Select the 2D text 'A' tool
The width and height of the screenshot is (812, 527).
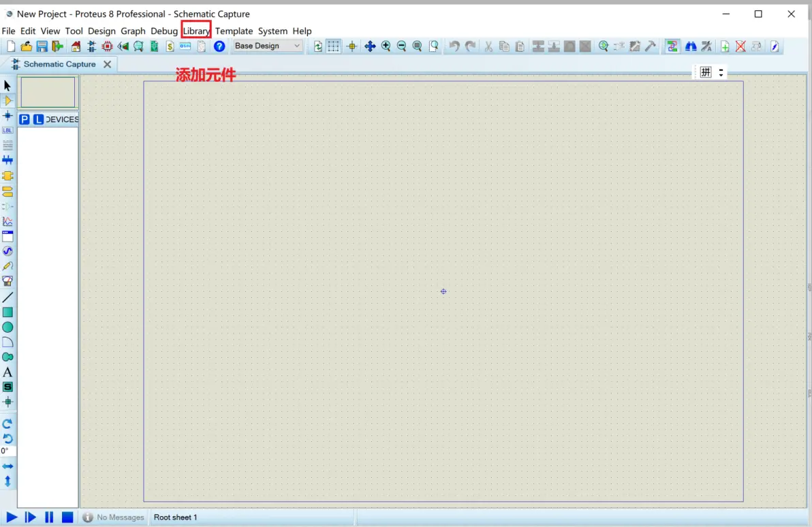[7, 372]
